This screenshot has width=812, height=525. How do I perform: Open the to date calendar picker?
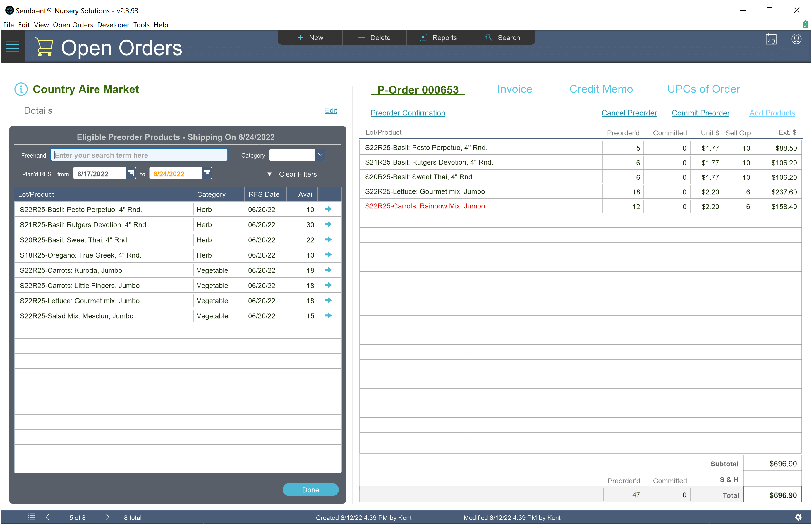207,174
